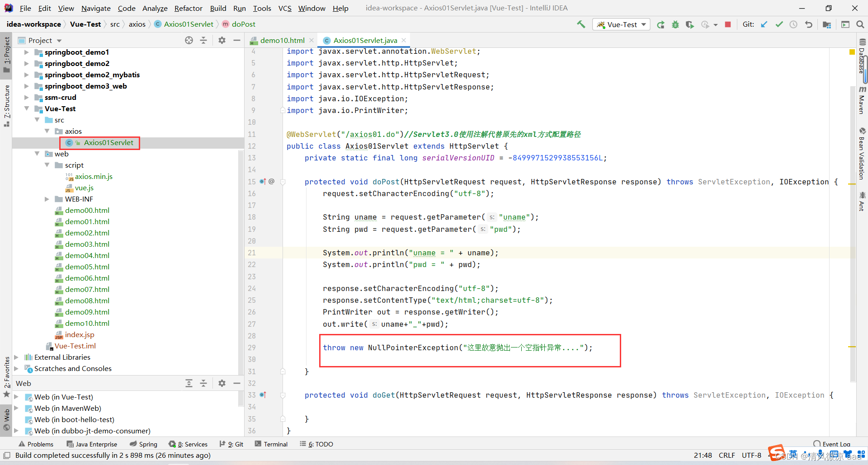Open the Problems tool window

coord(36,444)
